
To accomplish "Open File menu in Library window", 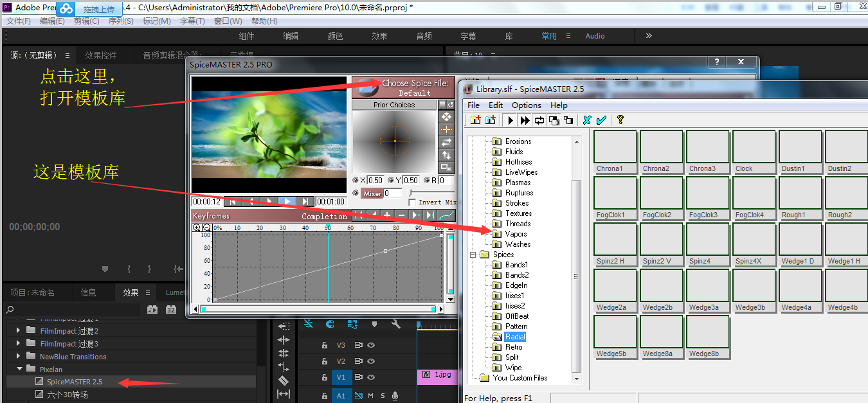I will coord(473,105).
